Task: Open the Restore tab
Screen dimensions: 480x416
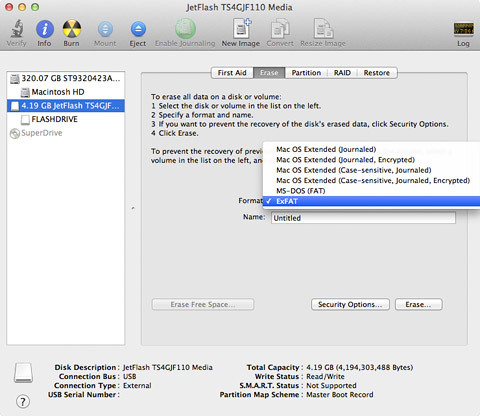Action: tap(377, 73)
